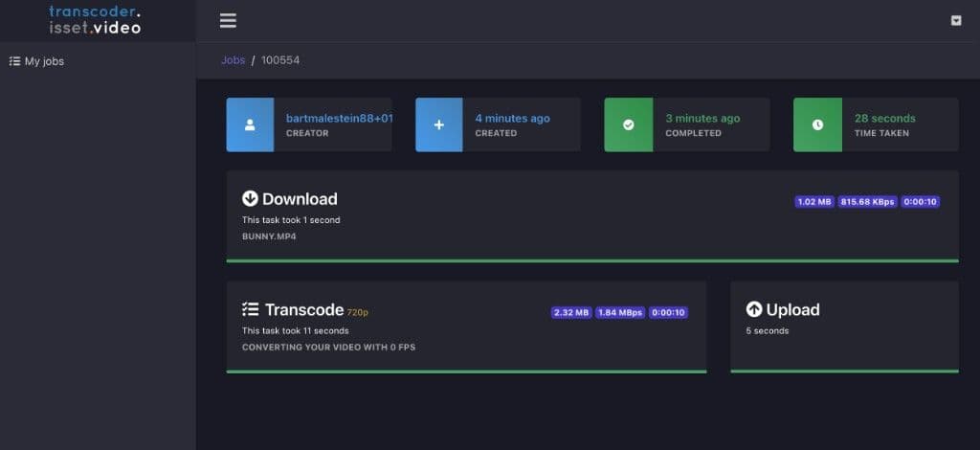Click 'This task took 1 second' text
The height and width of the screenshot is (450, 980).
(x=291, y=220)
